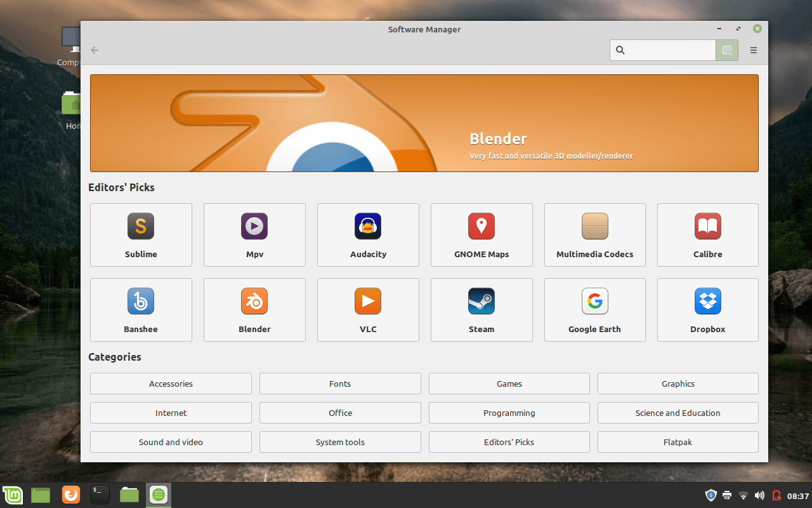812x508 pixels.
Task: Open the VLC media player tile
Action: coord(368,310)
